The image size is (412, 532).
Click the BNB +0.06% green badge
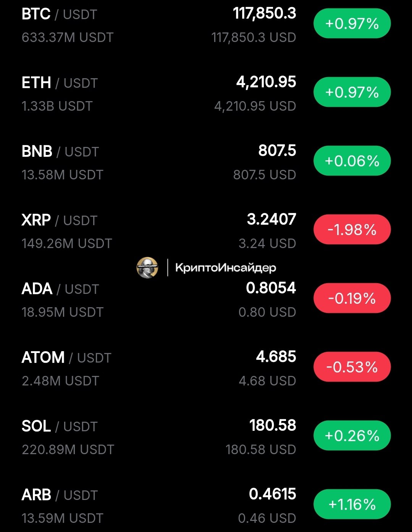click(x=352, y=161)
